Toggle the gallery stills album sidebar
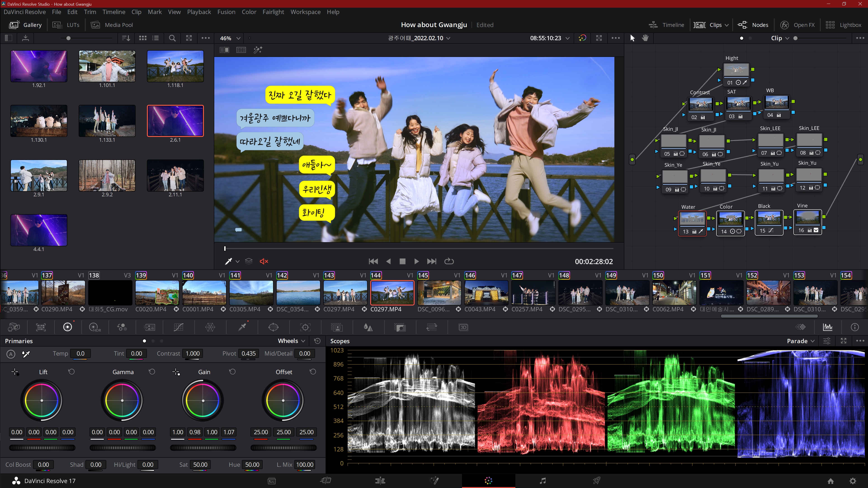 (x=8, y=38)
